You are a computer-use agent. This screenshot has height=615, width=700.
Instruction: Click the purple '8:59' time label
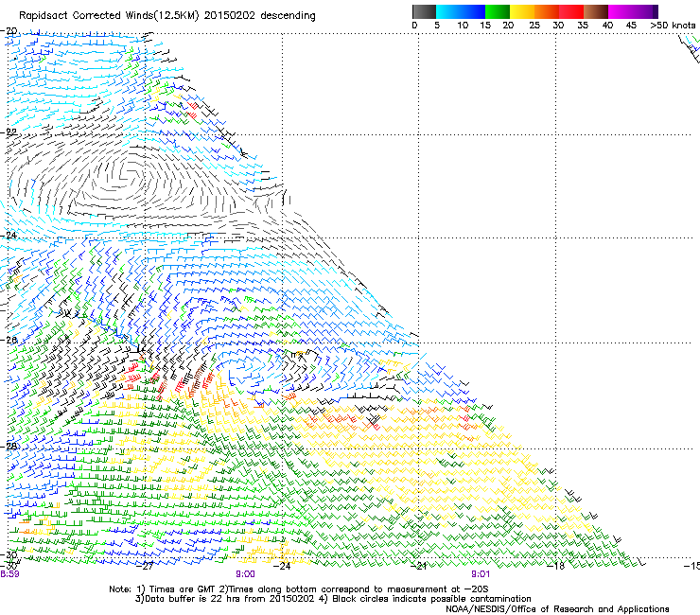[x=9, y=574]
